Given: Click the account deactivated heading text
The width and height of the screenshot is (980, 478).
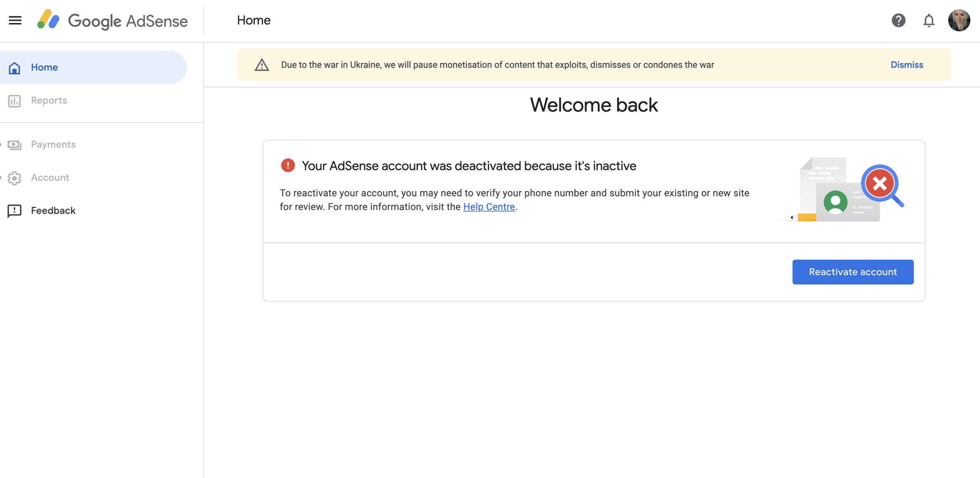Looking at the screenshot, I should [469, 166].
